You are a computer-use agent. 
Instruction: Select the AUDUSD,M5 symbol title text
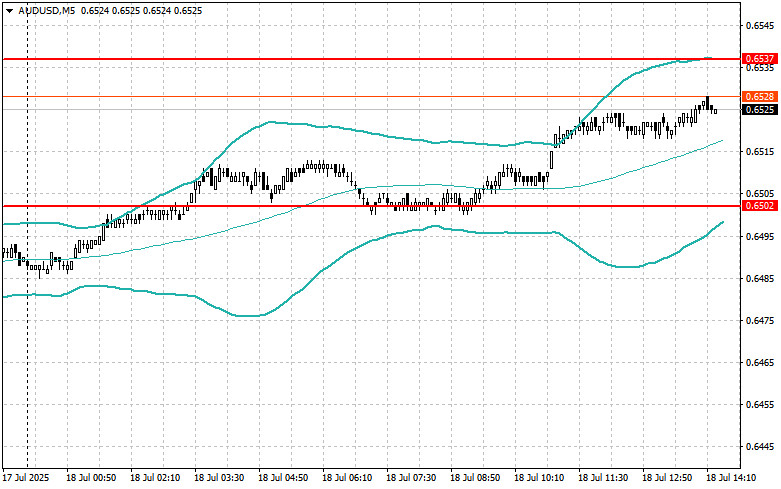coord(47,10)
